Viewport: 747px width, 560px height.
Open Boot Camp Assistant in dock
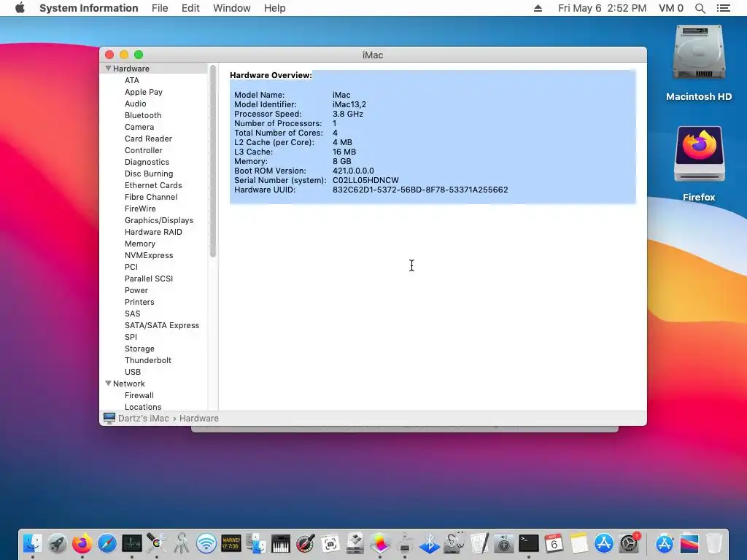355,543
